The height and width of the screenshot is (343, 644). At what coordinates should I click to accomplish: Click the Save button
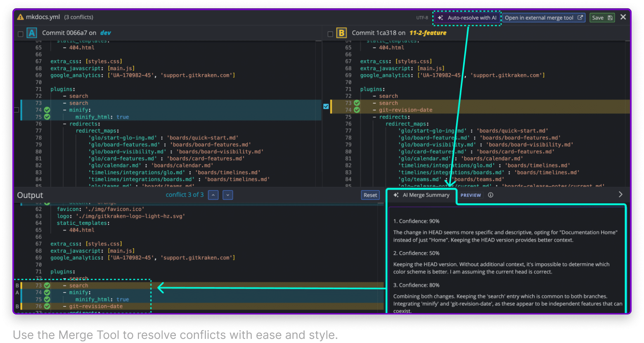coord(602,18)
